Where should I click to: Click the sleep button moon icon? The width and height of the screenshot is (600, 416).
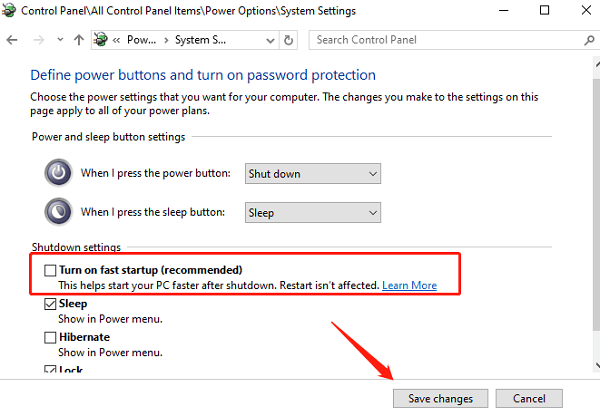coord(58,212)
